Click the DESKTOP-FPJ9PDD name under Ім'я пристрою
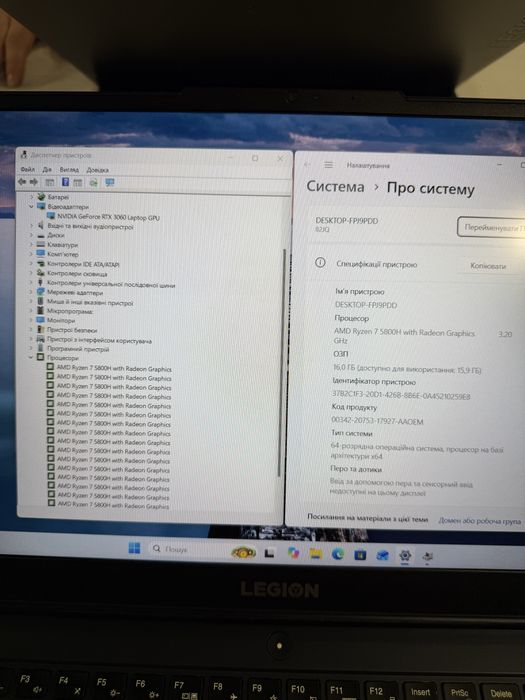 tap(366, 305)
